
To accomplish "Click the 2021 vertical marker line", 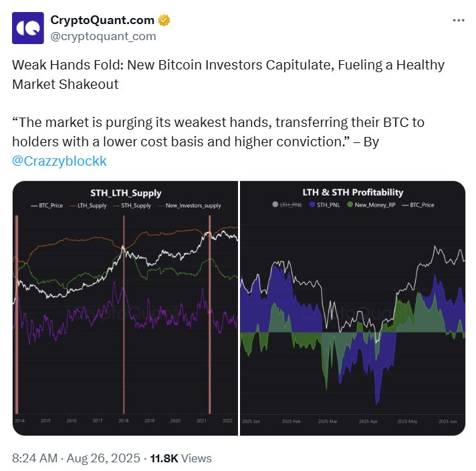I will pyautogui.click(x=210, y=314).
